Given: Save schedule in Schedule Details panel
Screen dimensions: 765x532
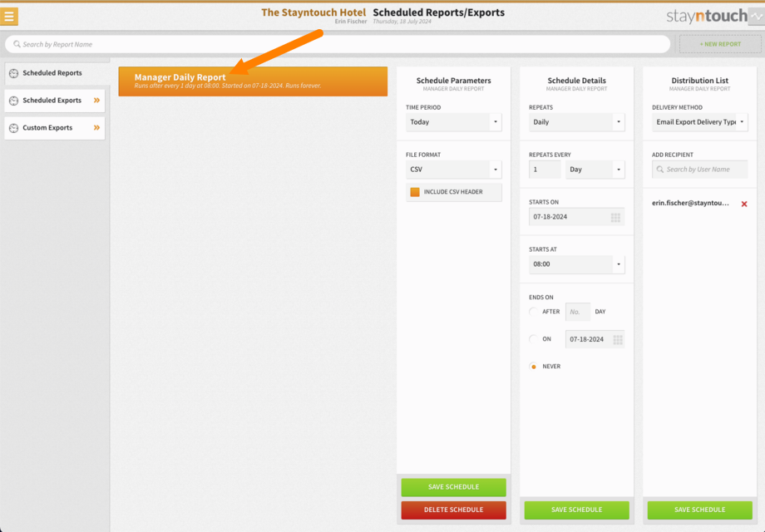Looking at the screenshot, I should 577,510.
